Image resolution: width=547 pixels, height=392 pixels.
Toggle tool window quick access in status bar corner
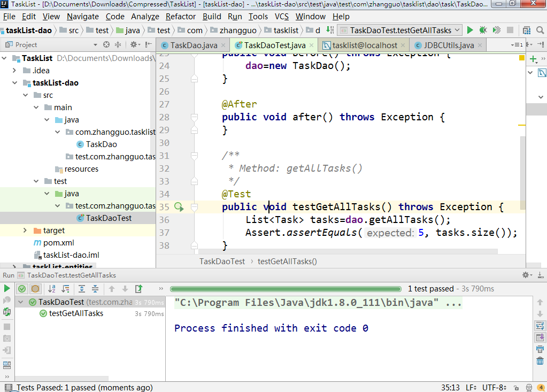9,388
